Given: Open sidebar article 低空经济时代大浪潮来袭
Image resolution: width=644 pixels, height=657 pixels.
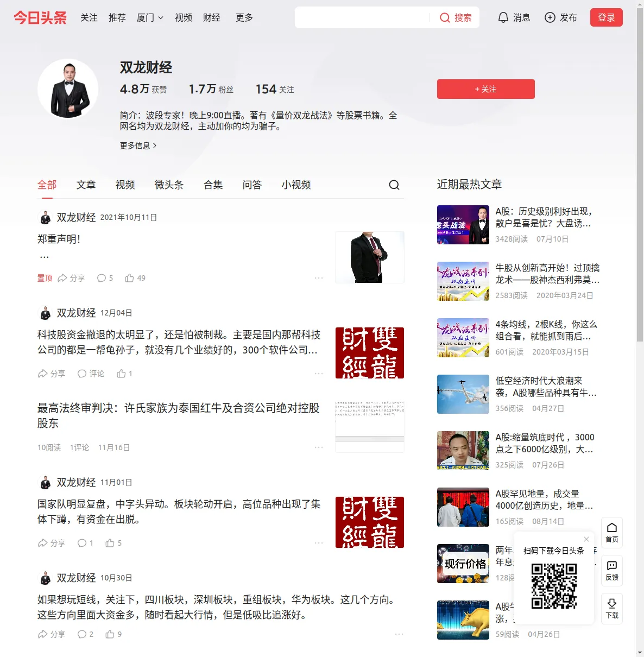Looking at the screenshot, I should coord(546,387).
